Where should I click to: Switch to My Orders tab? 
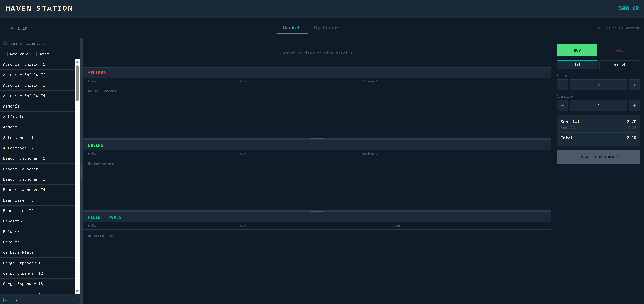coord(327,28)
